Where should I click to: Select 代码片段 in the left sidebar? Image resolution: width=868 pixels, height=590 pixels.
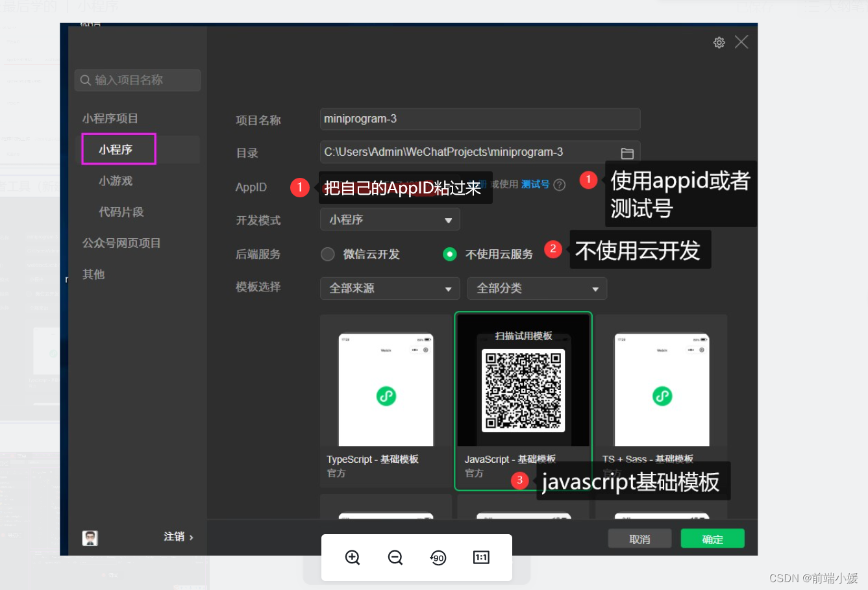121,212
